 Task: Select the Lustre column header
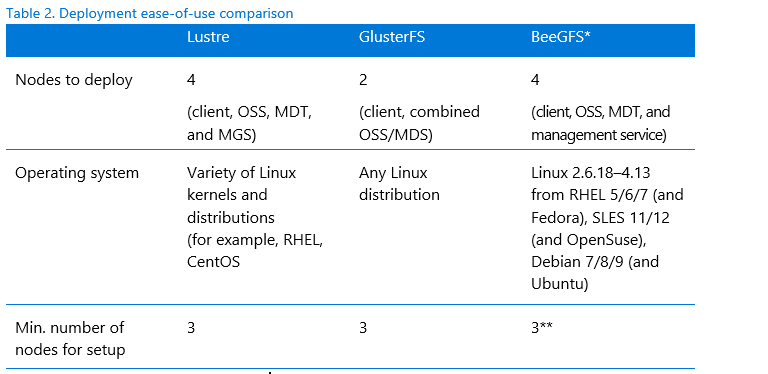coord(208,37)
